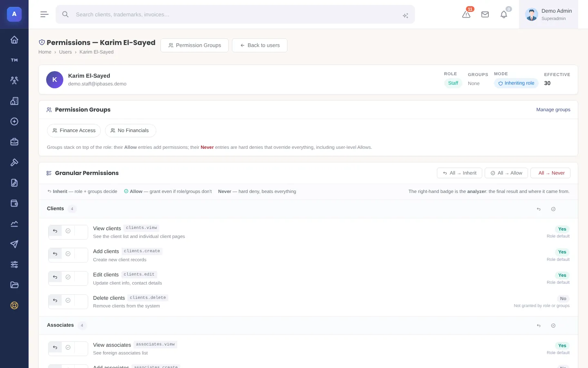Viewport: 588px width, 368px height.
Task: Set Edit clients to Inherit
Action: (55, 277)
